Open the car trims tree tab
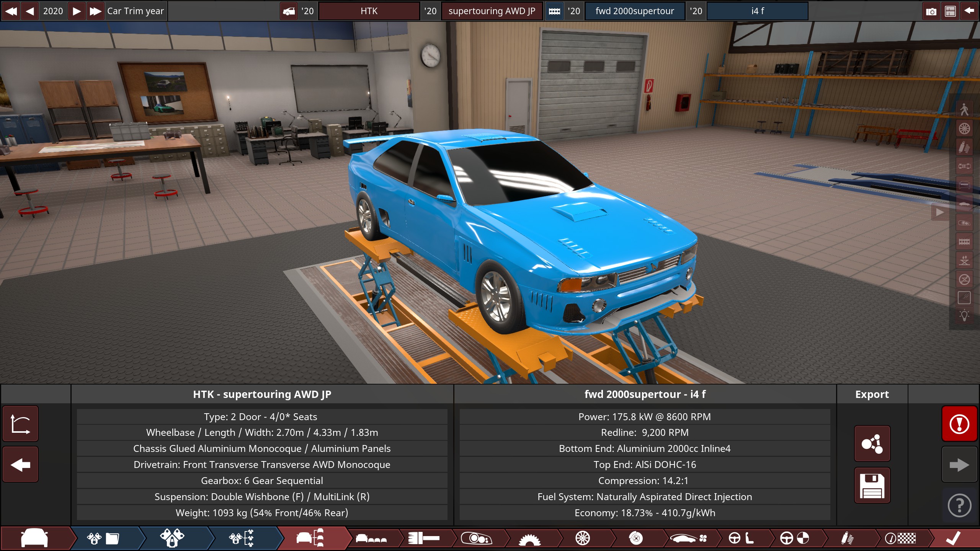Screen dimensions: 980x551 [310, 538]
